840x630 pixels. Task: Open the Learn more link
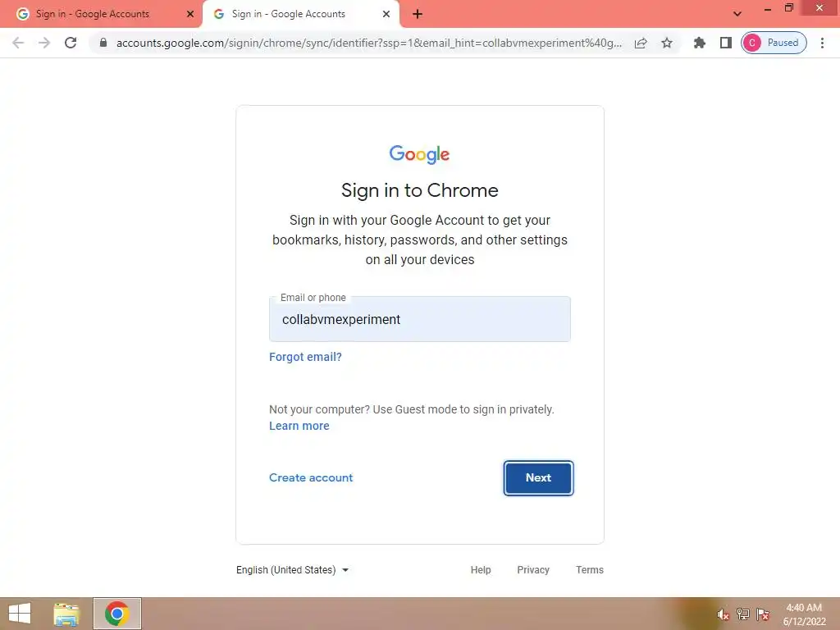point(299,426)
